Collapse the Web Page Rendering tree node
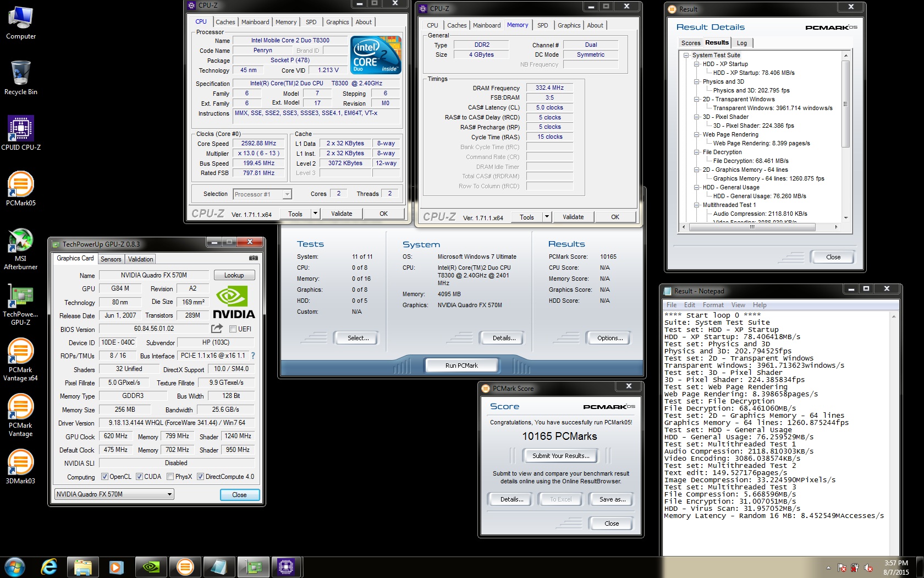The height and width of the screenshot is (578, 924). 697,134
